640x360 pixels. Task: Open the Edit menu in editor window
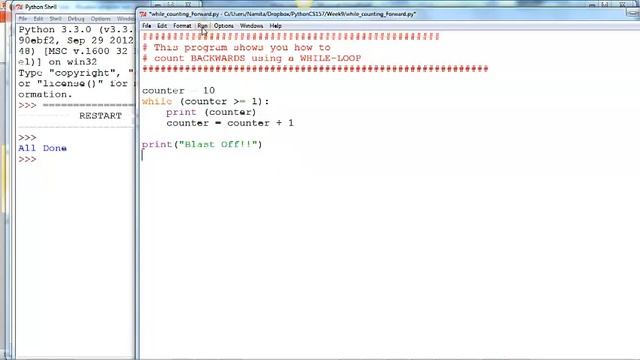(162, 26)
